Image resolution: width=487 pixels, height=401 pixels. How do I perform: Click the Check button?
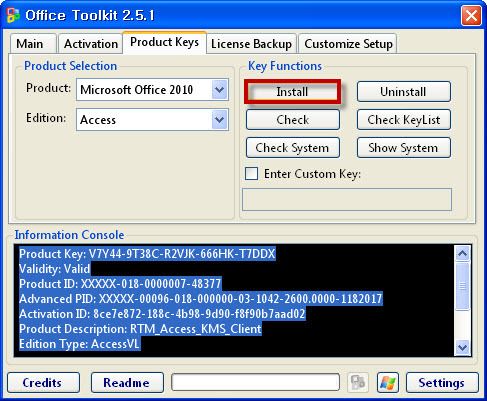293,120
